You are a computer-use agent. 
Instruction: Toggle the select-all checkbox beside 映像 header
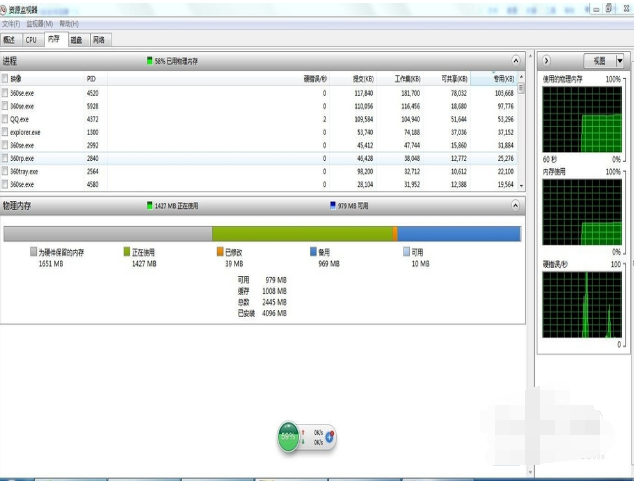[5, 78]
